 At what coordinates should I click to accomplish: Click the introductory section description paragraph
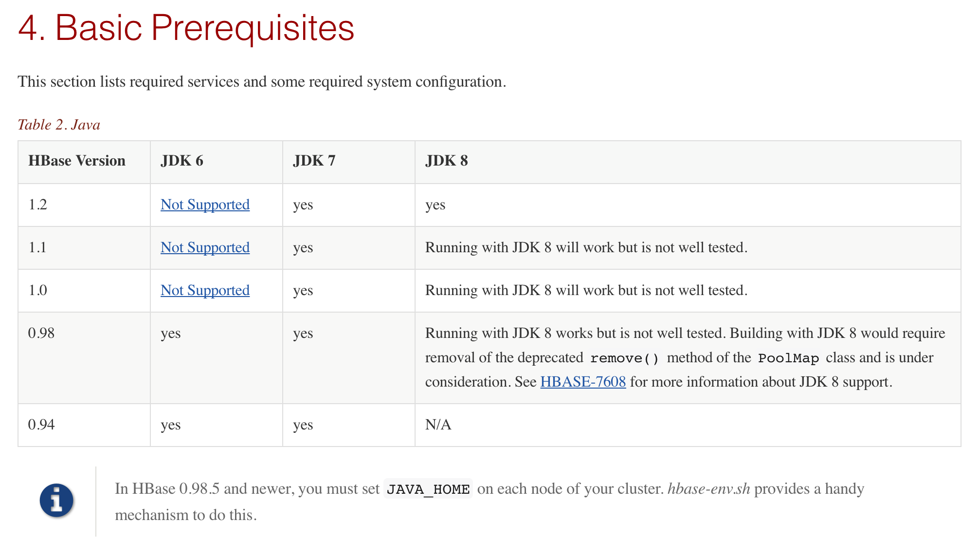[x=262, y=81]
